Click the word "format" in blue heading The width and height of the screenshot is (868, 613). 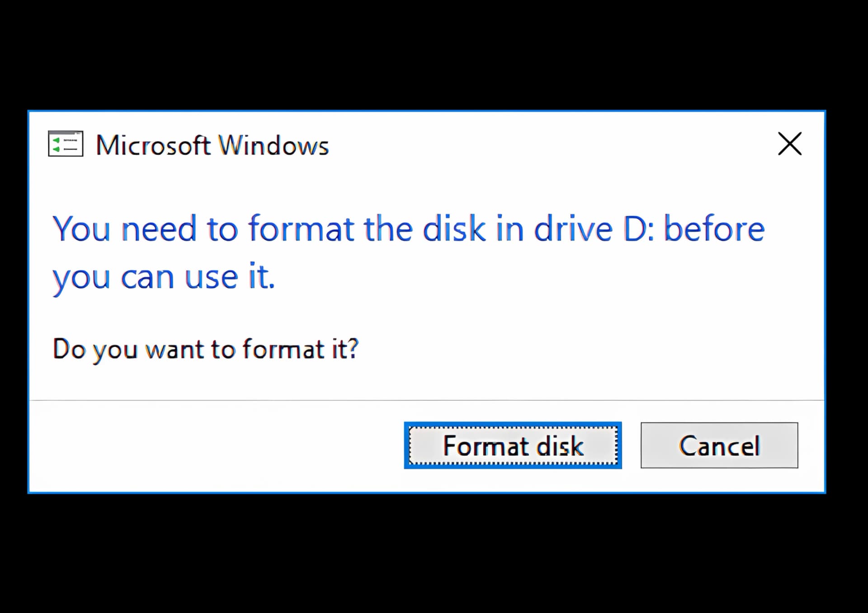(x=301, y=229)
